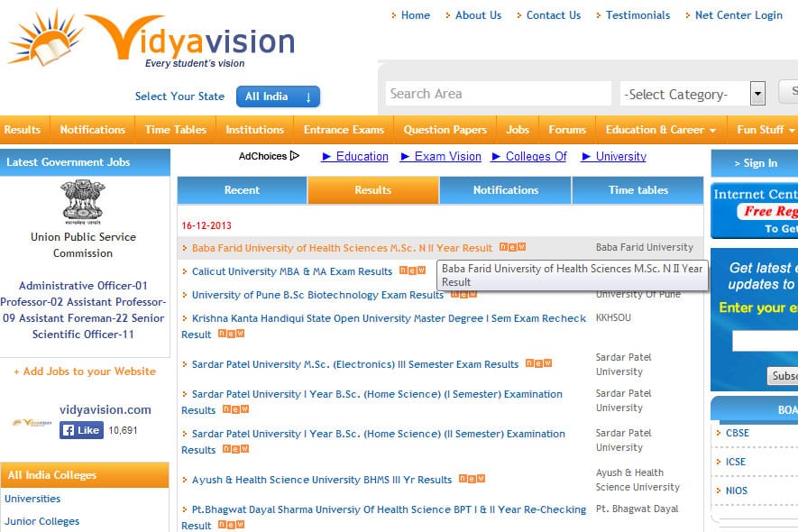The image size is (798, 532).
Task: Expand the Education & Career menu
Action: click(x=661, y=130)
